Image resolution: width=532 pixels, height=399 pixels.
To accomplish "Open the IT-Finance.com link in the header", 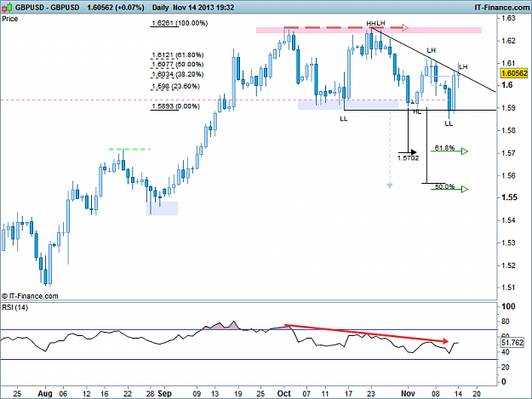I will [502, 8].
